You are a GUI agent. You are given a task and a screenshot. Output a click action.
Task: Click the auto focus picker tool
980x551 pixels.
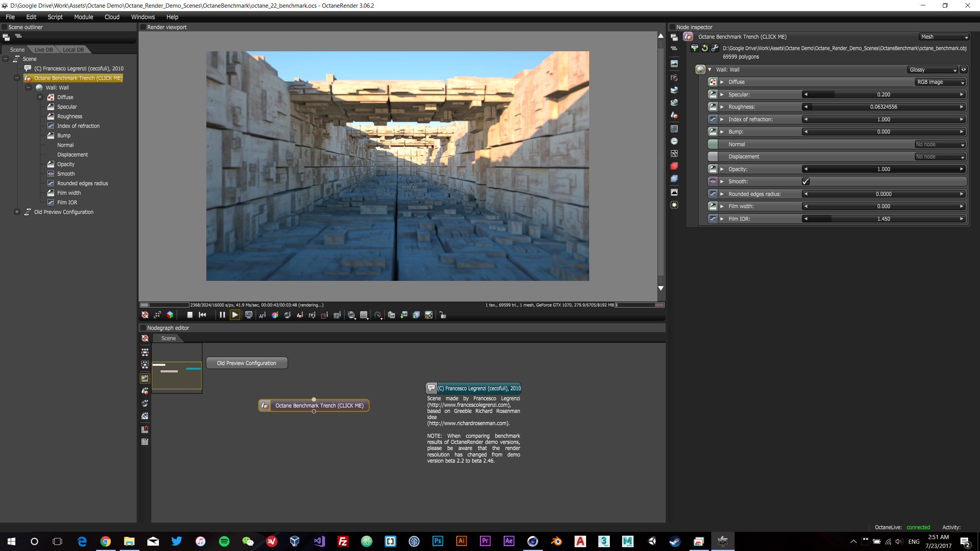point(262,315)
